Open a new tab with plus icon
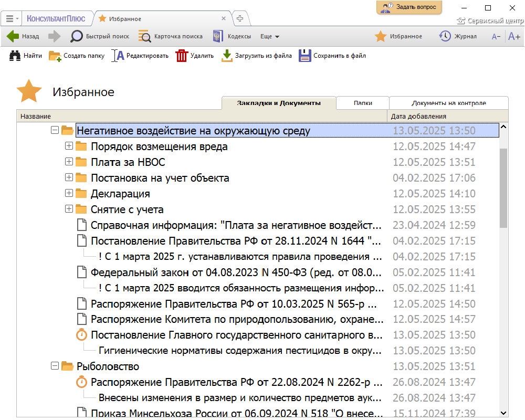This screenshot has height=420, width=525. (240, 18)
